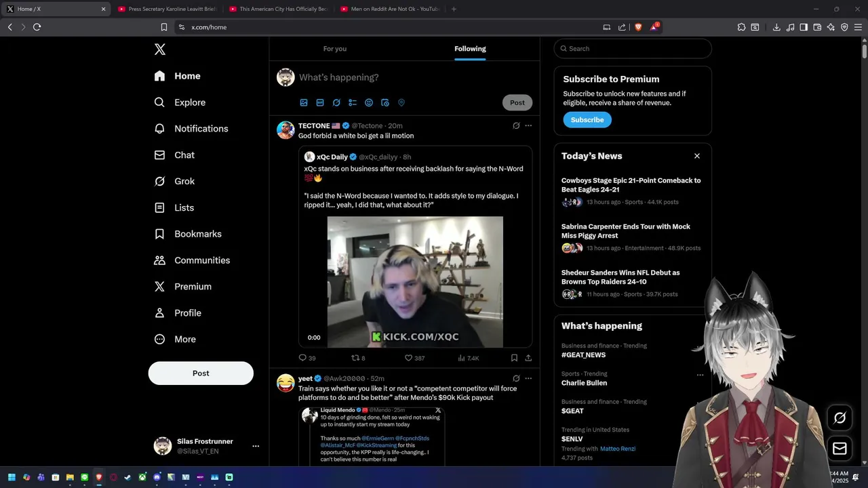Image resolution: width=868 pixels, height=488 pixels.
Task: Open the @Tectone handle link
Action: pos(367,126)
